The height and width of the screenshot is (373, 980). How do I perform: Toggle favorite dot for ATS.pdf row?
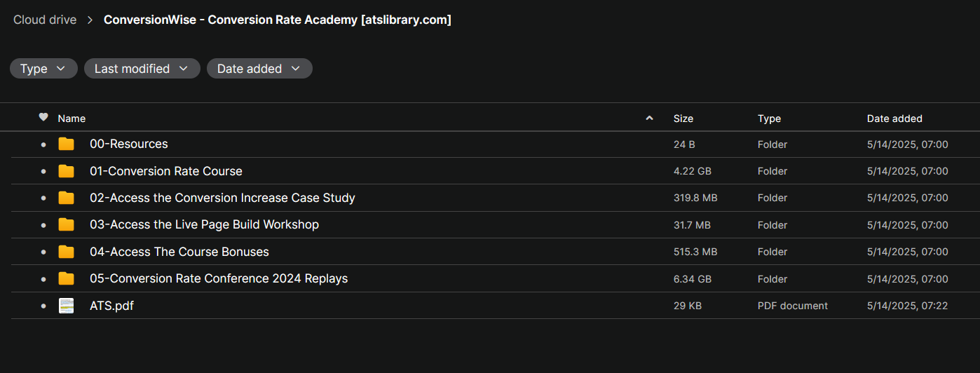tap(43, 306)
